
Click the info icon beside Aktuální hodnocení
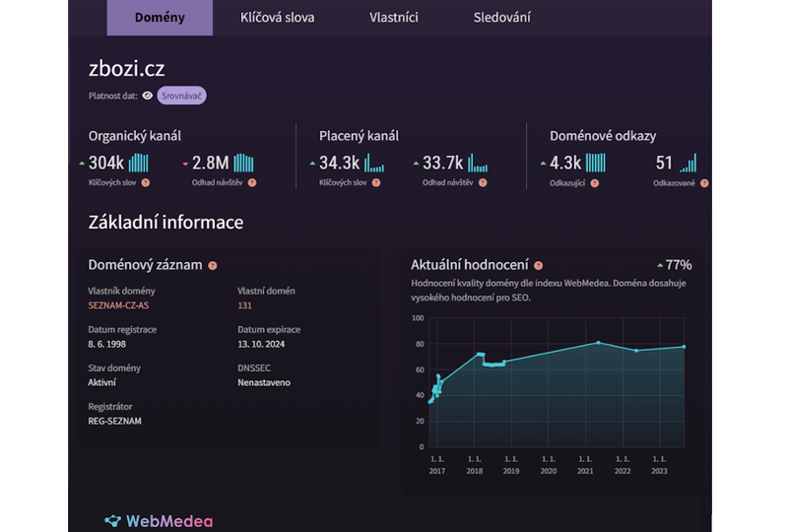[538, 265]
